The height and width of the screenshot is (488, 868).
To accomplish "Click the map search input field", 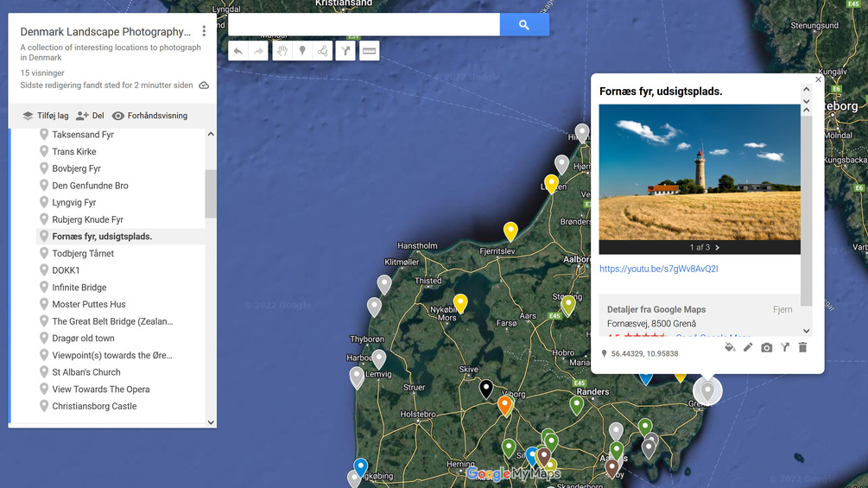I will click(364, 25).
